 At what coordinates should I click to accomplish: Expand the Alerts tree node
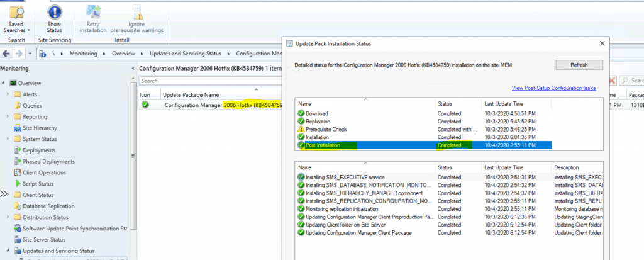[8, 94]
